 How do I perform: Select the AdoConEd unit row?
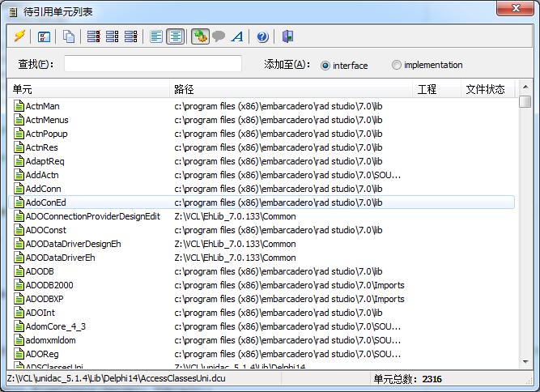(45, 202)
